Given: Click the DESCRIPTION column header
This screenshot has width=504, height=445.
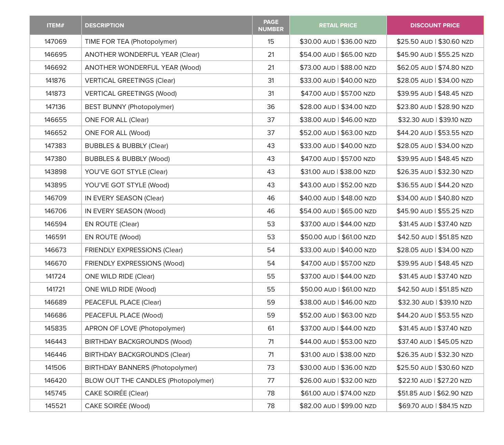Looking at the screenshot, I should pos(167,25).
